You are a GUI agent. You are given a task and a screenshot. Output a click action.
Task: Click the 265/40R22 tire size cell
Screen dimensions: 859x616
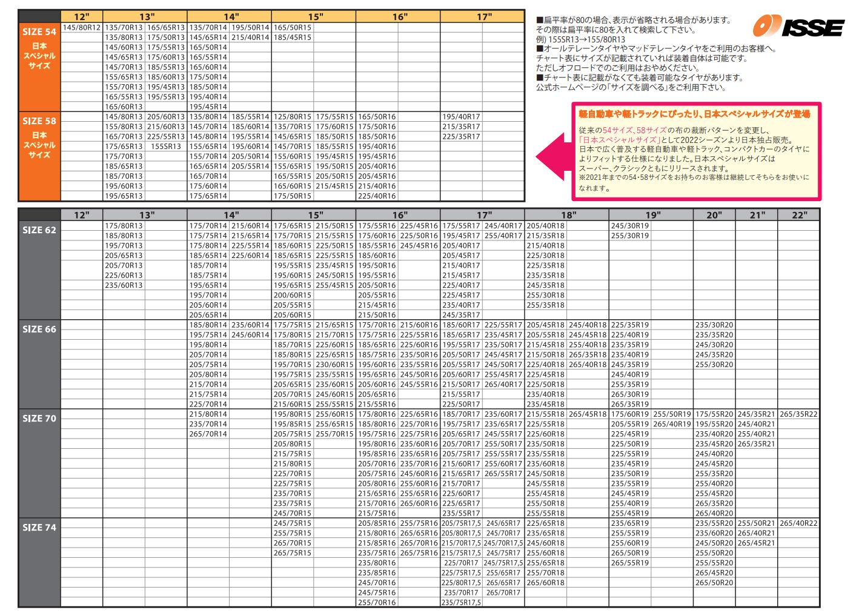(798, 523)
